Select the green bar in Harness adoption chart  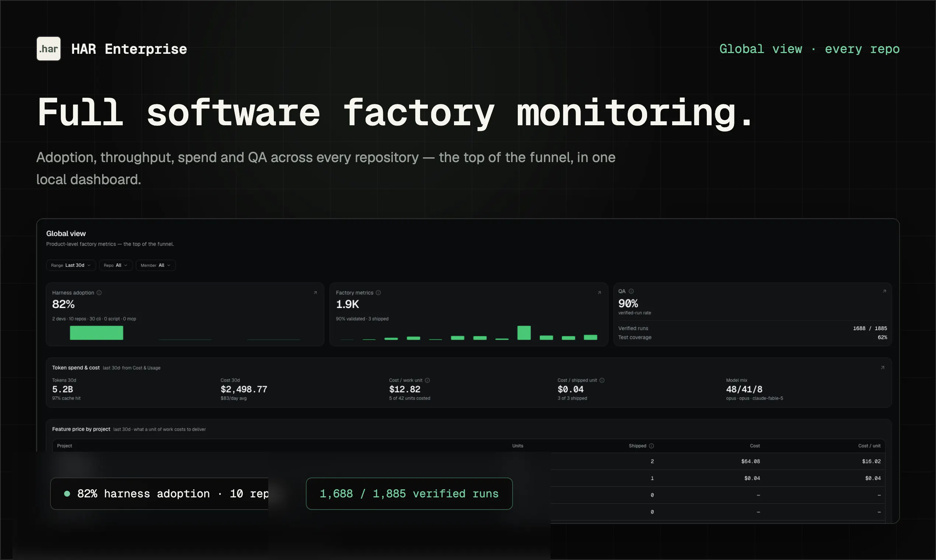click(97, 333)
